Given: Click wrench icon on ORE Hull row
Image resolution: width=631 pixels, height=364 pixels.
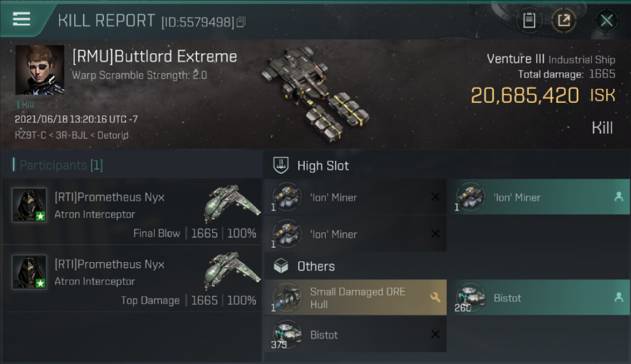Looking at the screenshot, I should click(435, 297).
